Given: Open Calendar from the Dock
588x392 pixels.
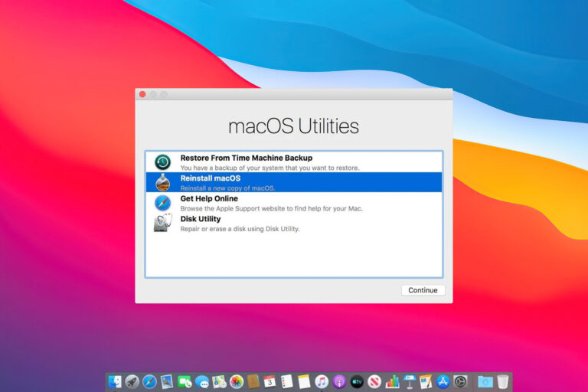Looking at the screenshot, I should [x=269, y=382].
